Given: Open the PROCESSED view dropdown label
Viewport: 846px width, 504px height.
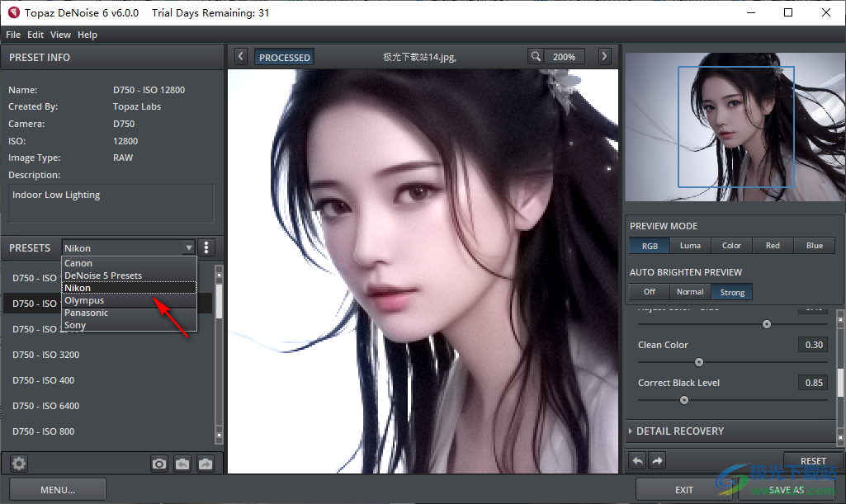Looking at the screenshot, I should coord(284,57).
